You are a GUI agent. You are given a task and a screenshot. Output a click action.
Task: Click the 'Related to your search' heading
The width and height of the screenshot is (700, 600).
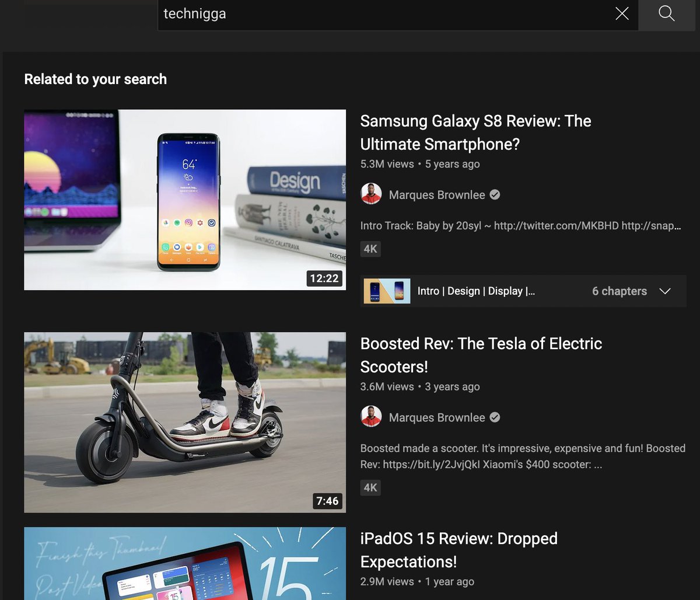coord(96,79)
